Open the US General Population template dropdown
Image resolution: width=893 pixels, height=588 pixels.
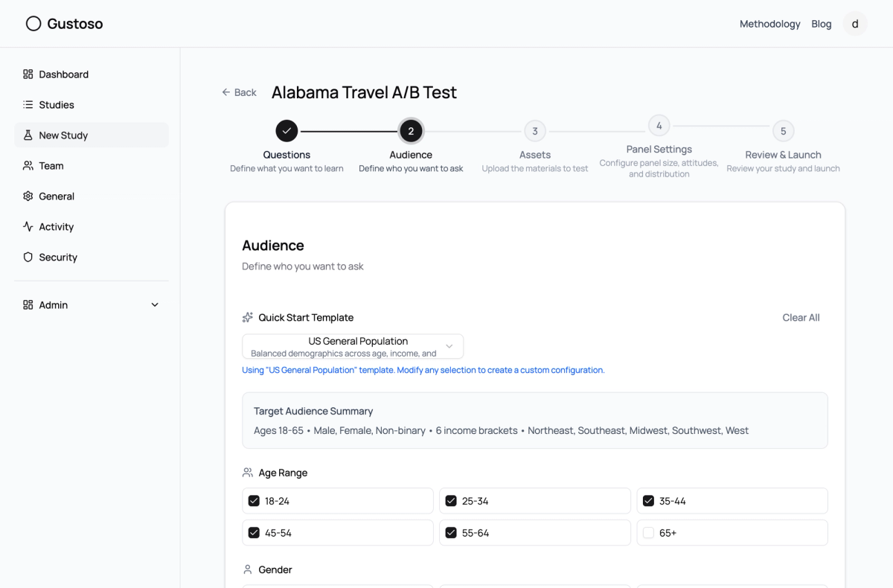point(353,347)
